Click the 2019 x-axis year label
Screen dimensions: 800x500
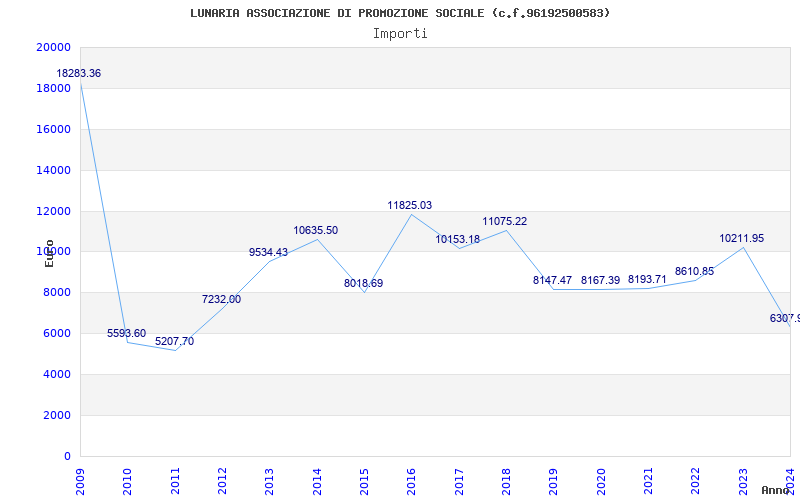tap(554, 482)
